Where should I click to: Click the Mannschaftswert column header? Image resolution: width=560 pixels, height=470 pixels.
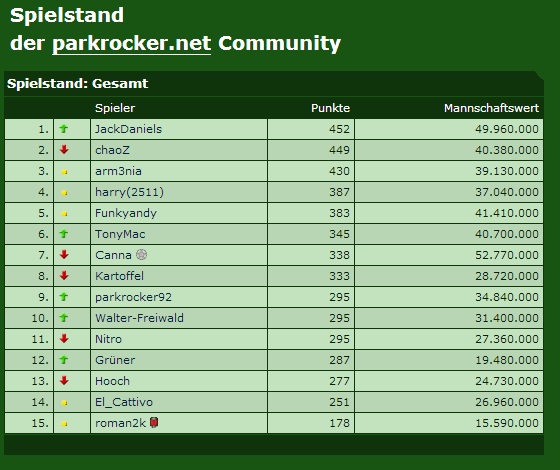pyautogui.click(x=491, y=108)
